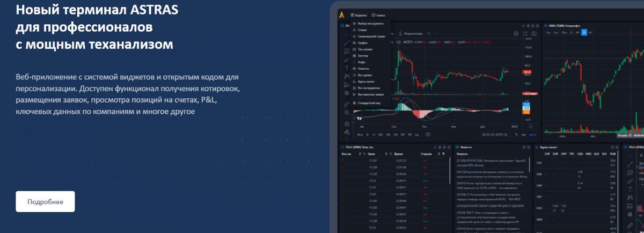The image size is (644, 233).
Task: Click the red 82.8 price label
Action: pos(526,72)
